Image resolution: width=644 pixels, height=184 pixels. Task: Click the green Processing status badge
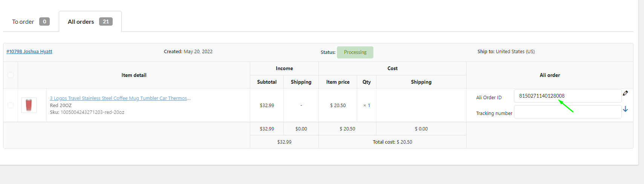click(355, 52)
